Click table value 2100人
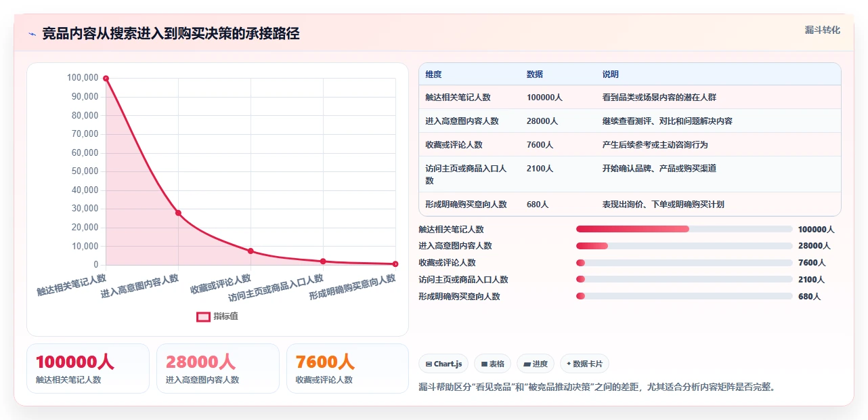 [540, 169]
